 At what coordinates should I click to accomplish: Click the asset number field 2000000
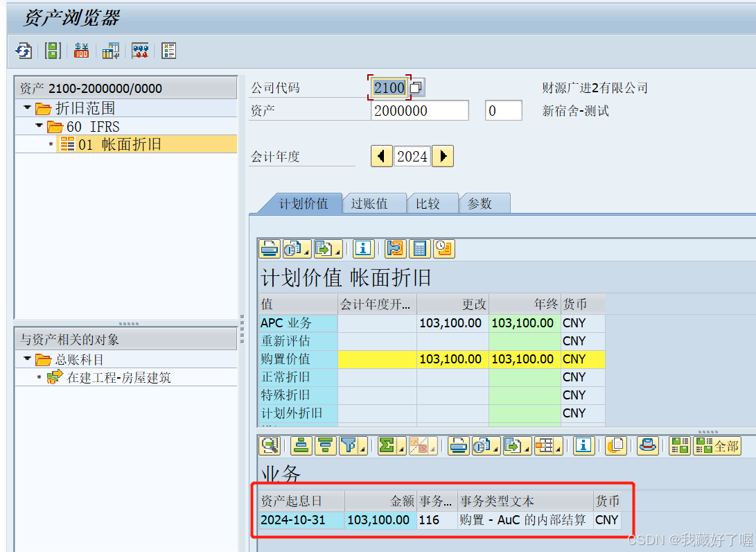click(419, 110)
